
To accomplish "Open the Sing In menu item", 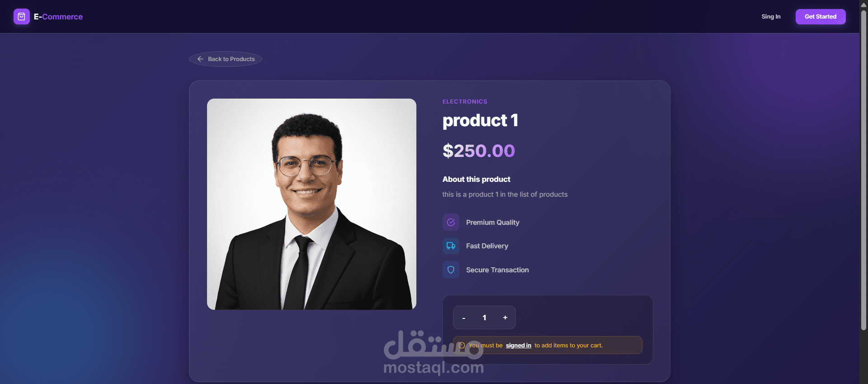I will pos(771,17).
